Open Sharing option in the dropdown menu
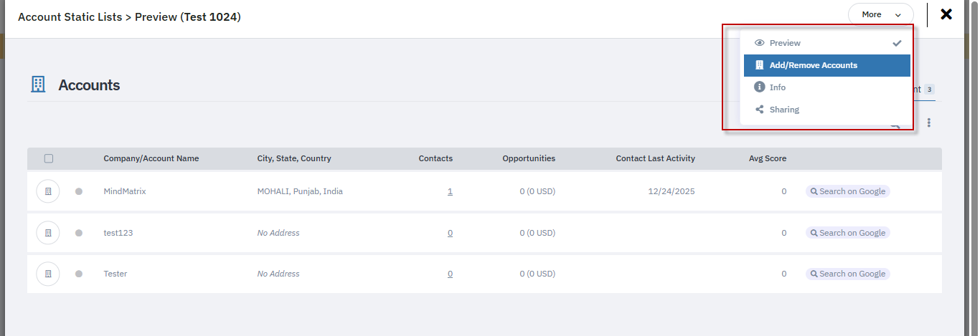 tap(784, 110)
